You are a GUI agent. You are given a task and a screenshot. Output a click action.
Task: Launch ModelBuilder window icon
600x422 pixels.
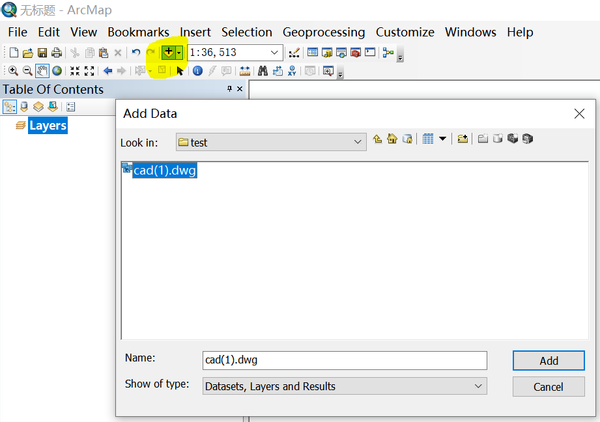click(388, 52)
